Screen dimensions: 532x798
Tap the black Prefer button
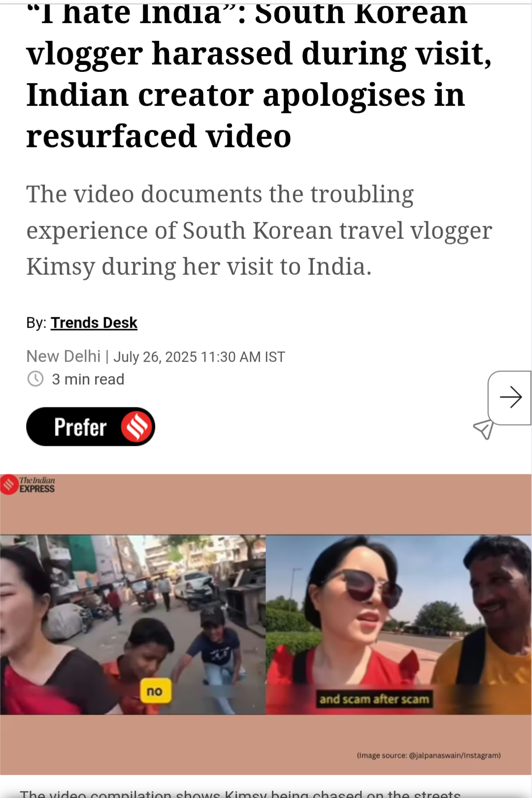[x=91, y=427]
